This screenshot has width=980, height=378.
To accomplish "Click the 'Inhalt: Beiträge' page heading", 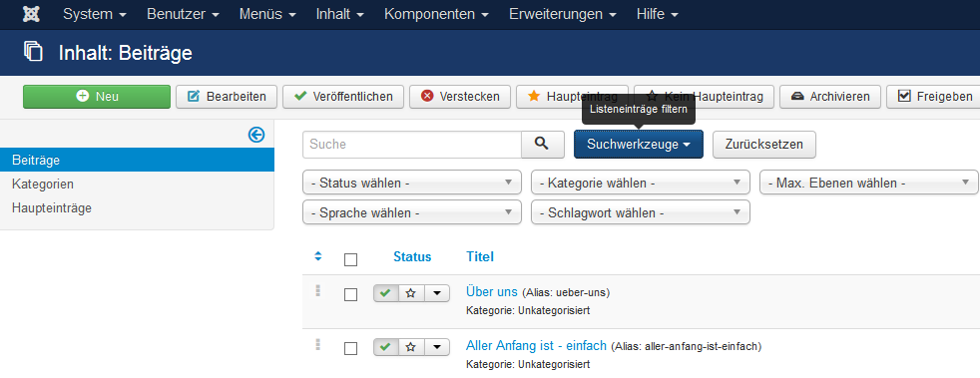I will (125, 53).
